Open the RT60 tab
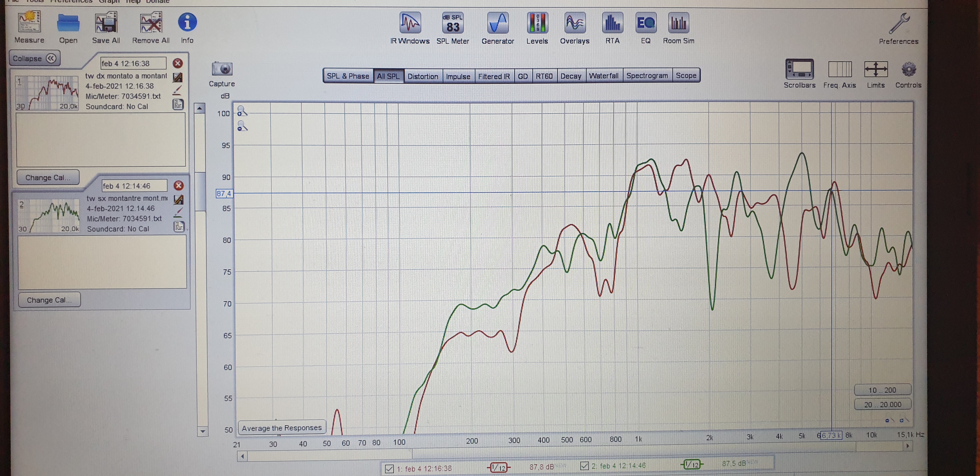980x476 pixels. click(544, 76)
